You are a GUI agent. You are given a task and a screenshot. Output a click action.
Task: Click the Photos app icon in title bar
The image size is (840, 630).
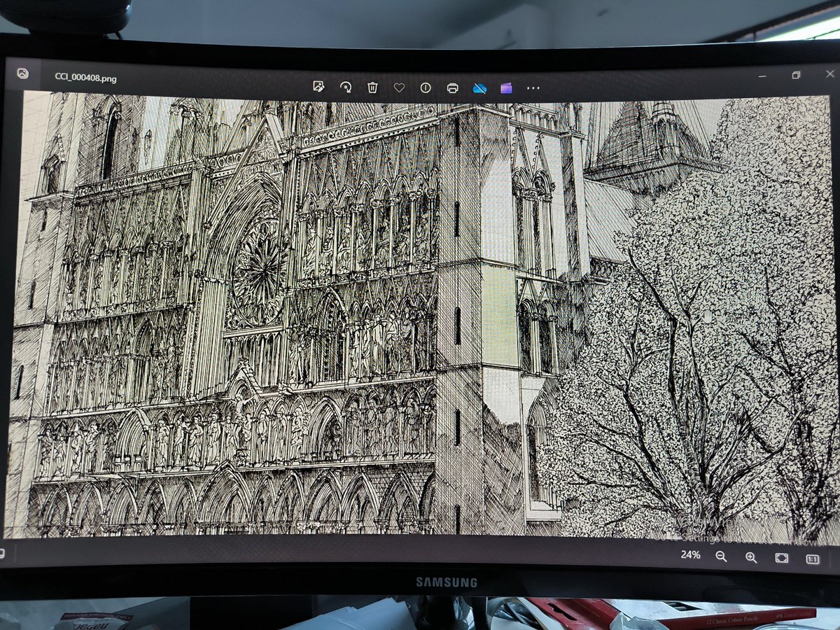(22, 73)
